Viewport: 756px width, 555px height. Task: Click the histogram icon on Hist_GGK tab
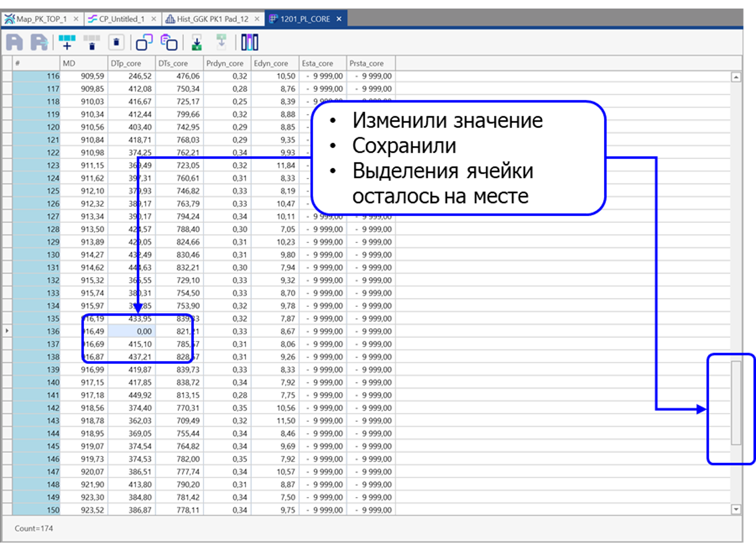(170, 19)
